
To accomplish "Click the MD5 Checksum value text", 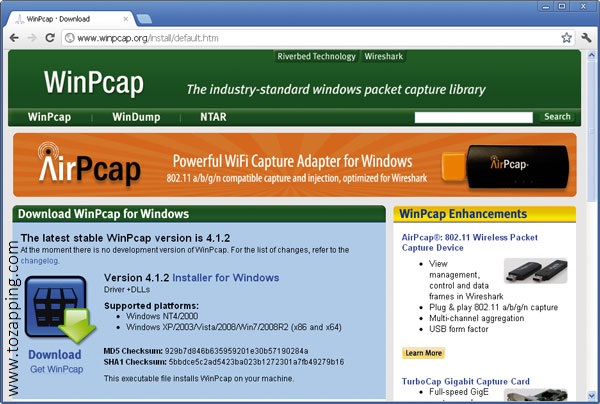I will (x=236, y=351).
